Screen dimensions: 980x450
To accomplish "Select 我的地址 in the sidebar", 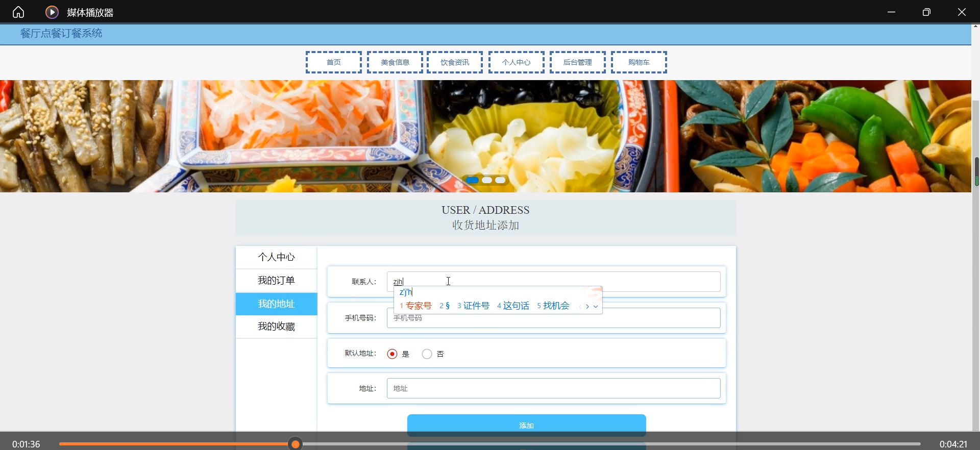I will pos(276,304).
